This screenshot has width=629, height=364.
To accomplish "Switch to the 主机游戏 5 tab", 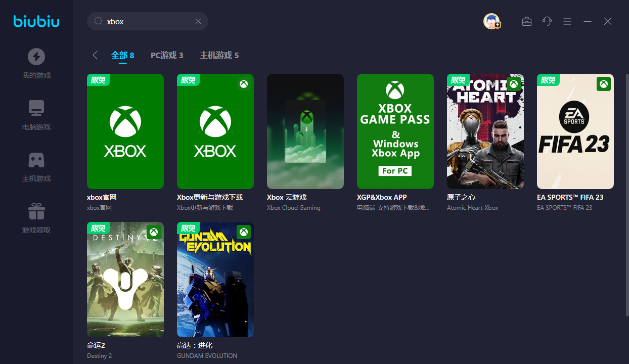I will (219, 55).
